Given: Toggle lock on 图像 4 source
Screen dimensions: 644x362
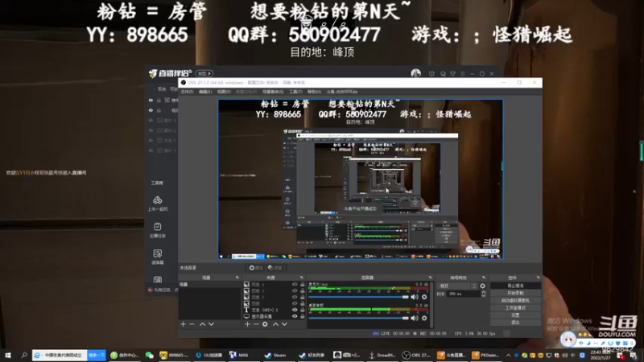Looking at the screenshot, I should coord(303,285).
